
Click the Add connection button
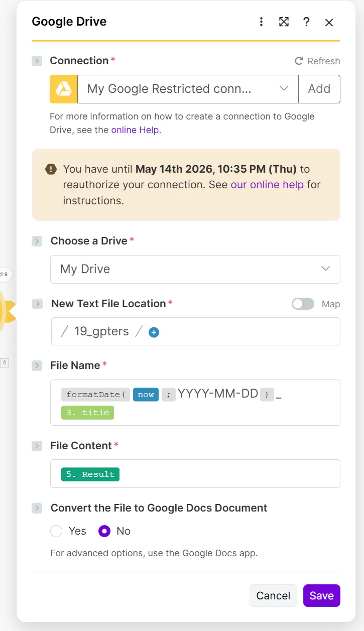pyautogui.click(x=319, y=89)
